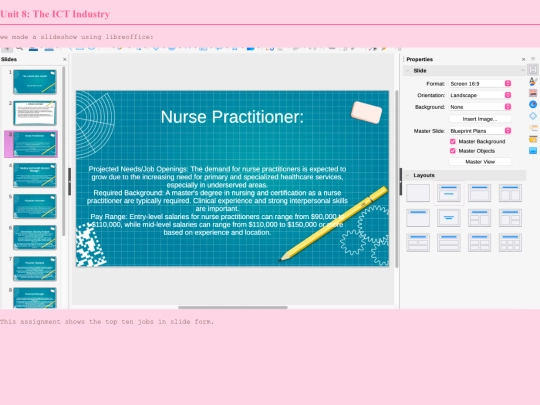Click the slide body text about Pay Range
Viewport: 540px width, 405px height.
click(217, 225)
